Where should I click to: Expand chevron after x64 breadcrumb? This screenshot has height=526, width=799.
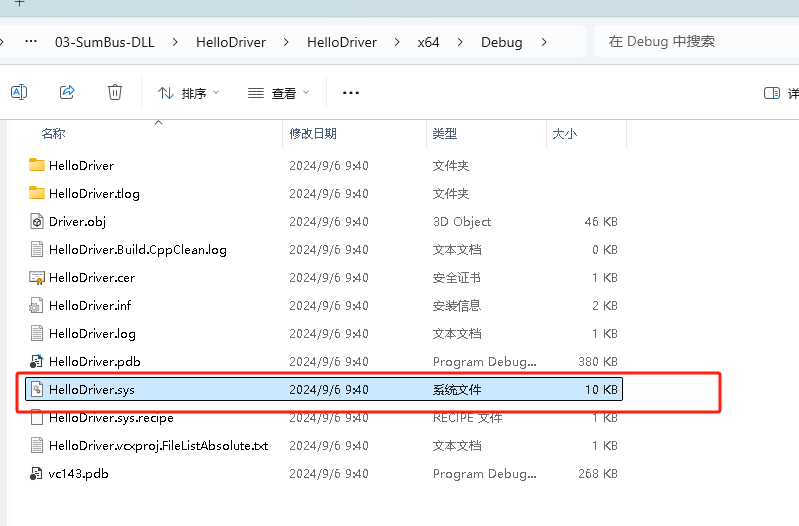(460, 42)
